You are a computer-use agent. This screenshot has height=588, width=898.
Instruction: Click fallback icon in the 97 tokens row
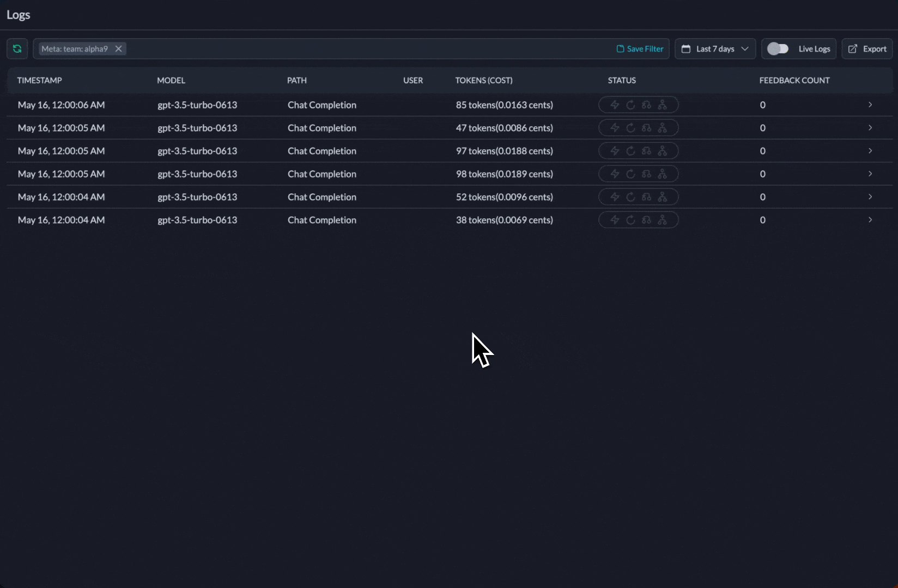point(646,151)
